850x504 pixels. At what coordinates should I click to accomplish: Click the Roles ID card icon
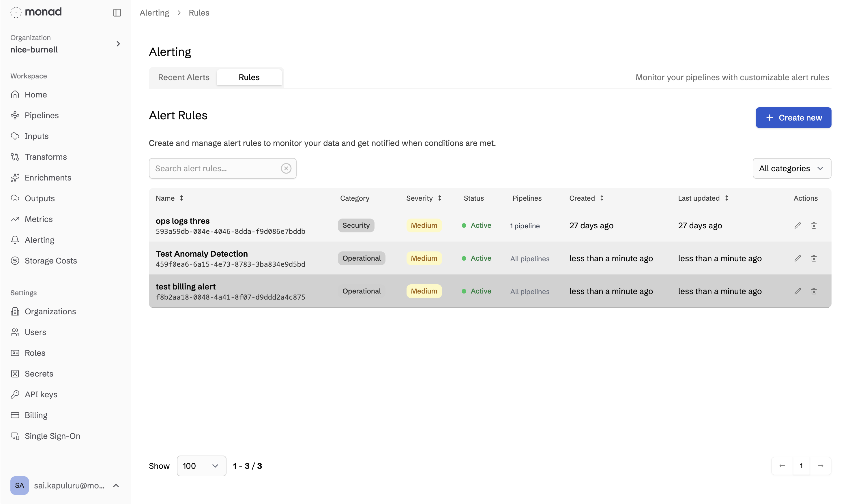pyautogui.click(x=15, y=353)
